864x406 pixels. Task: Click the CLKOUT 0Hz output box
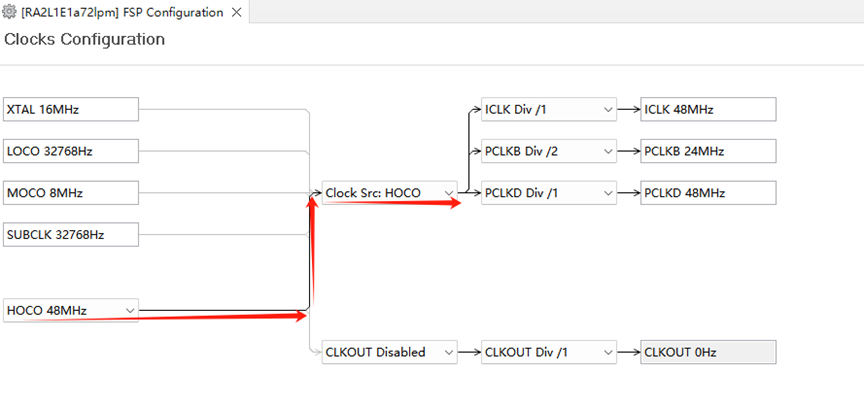(708, 352)
